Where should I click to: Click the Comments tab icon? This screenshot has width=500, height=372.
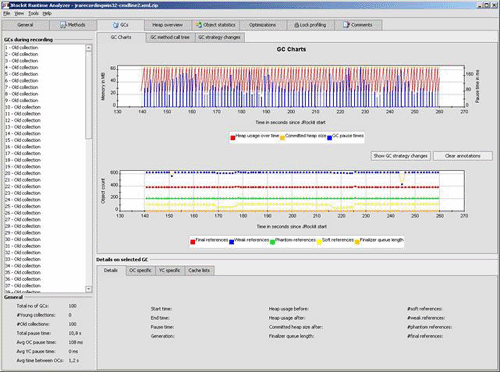346,25
